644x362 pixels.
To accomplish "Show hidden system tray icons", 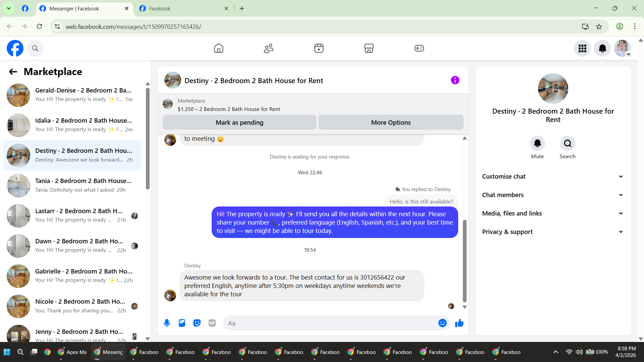I will click(x=556, y=352).
